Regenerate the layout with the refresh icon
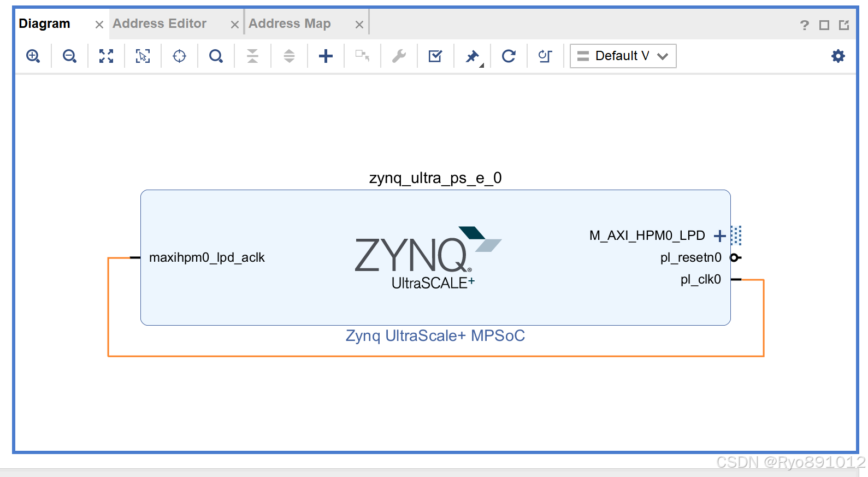 pyautogui.click(x=509, y=56)
